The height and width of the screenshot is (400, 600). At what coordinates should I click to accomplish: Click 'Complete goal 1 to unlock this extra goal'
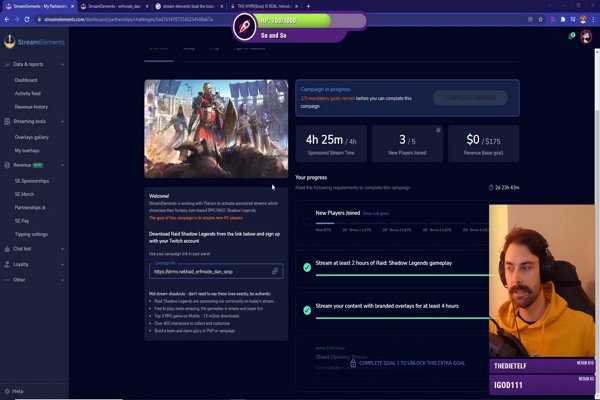point(412,363)
